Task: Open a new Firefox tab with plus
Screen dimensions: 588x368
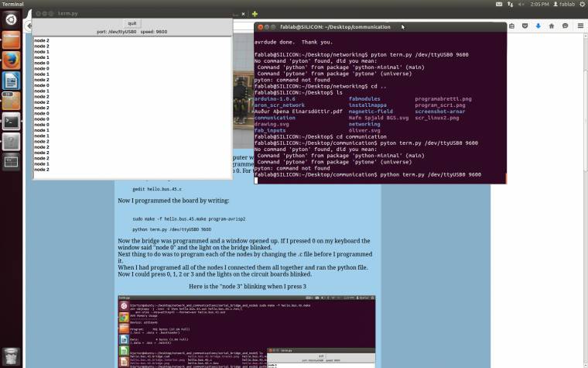Action: click(255, 14)
